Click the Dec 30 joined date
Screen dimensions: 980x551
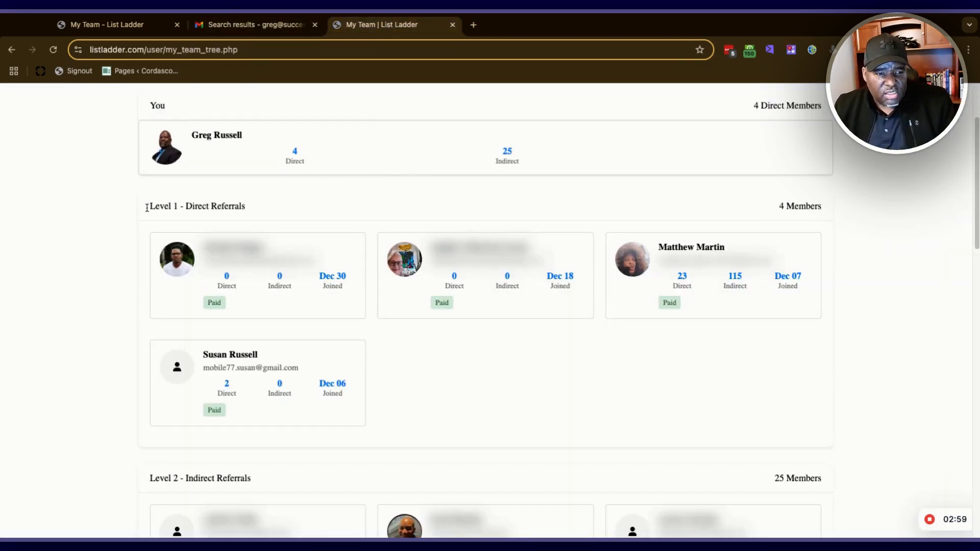pos(332,275)
